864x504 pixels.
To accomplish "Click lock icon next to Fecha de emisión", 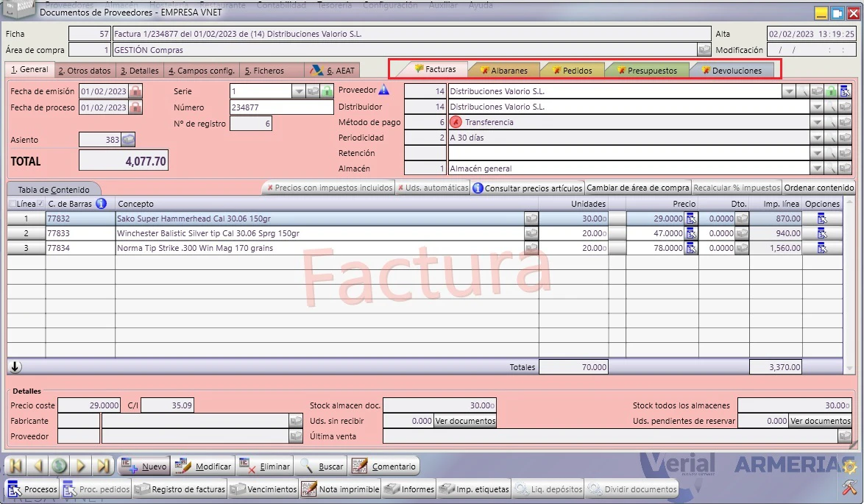I will point(135,91).
